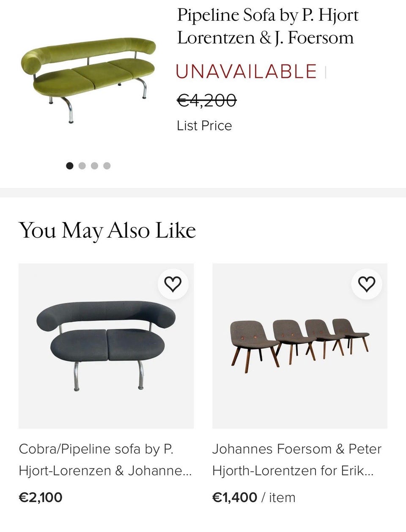Open the Cobra/Pipeline sofa listing title

pos(105,460)
